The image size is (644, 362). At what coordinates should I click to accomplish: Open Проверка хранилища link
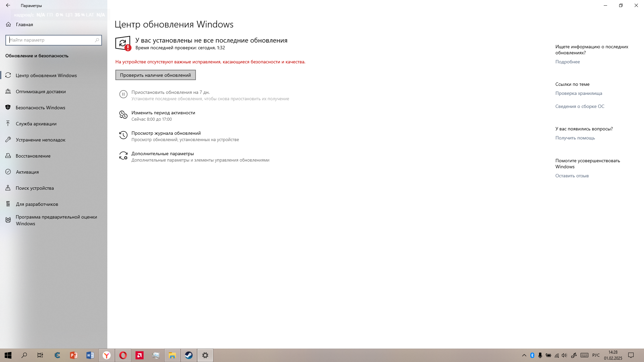579,93
